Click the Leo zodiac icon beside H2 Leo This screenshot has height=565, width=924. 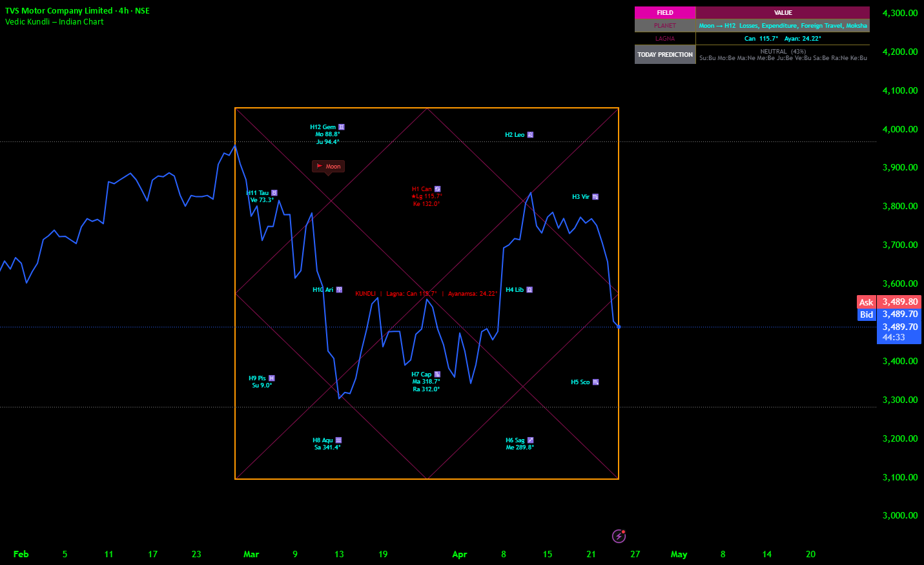[530, 135]
